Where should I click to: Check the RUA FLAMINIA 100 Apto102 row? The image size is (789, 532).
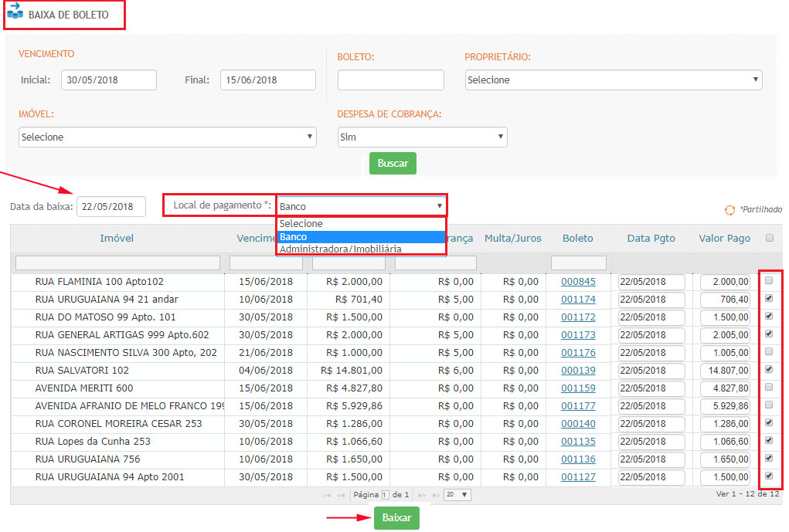pos(769,281)
